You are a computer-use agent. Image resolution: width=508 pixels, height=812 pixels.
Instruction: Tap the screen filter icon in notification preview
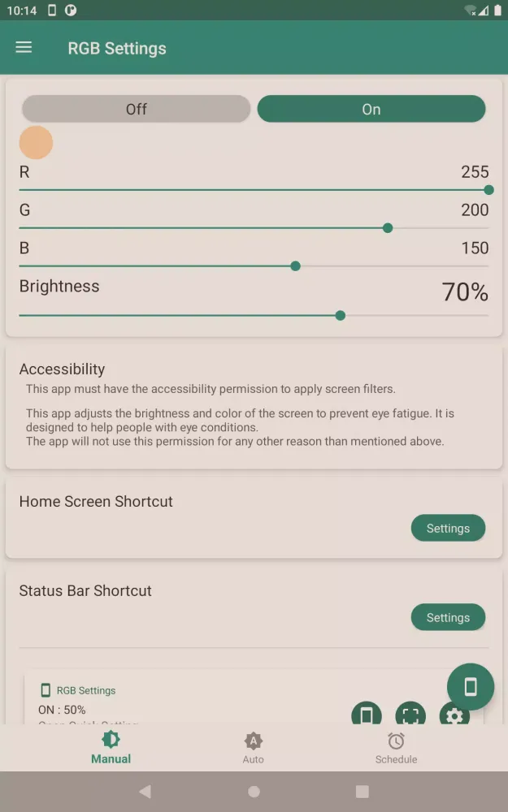[x=366, y=716]
